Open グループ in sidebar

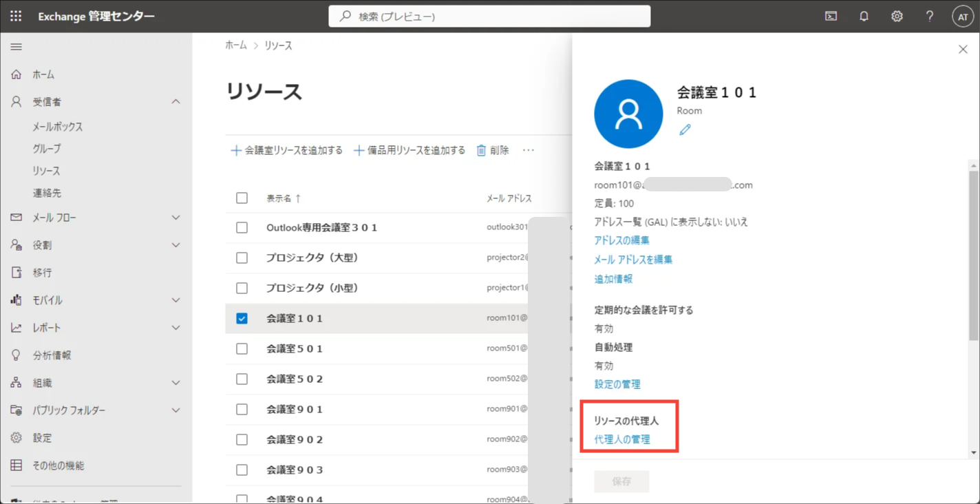(x=47, y=149)
